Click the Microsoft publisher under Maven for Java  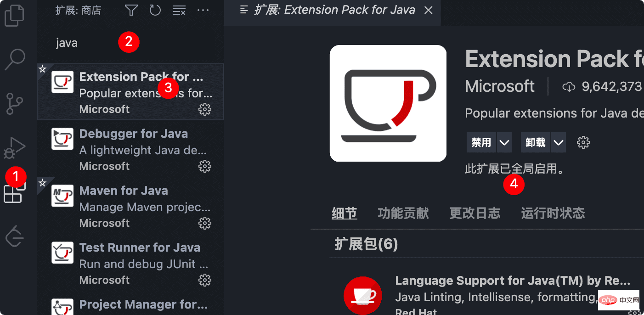(104, 223)
